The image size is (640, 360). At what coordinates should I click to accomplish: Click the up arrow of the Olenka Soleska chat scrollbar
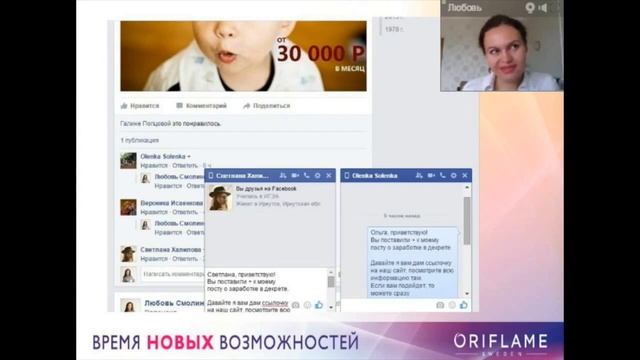467,187
